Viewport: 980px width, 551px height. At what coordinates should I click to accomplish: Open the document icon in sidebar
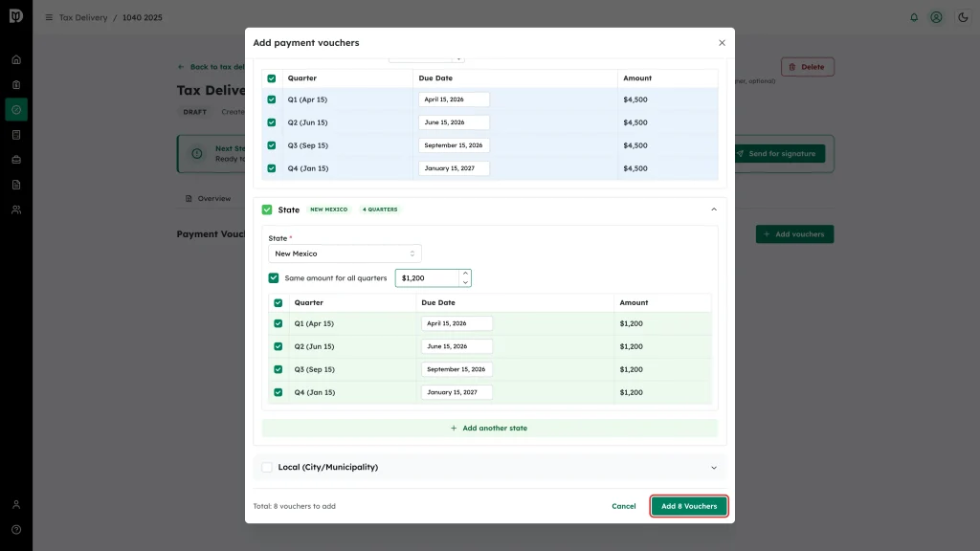point(16,185)
